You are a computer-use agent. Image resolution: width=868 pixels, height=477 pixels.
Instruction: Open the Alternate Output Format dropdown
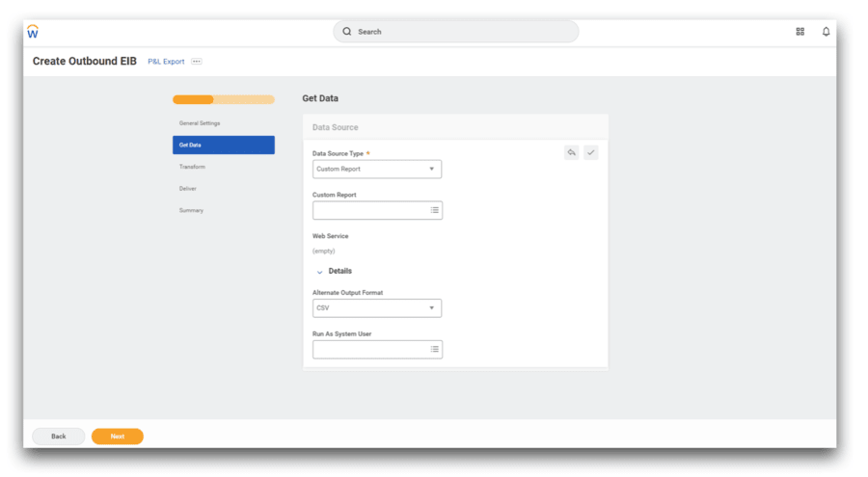coord(377,308)
